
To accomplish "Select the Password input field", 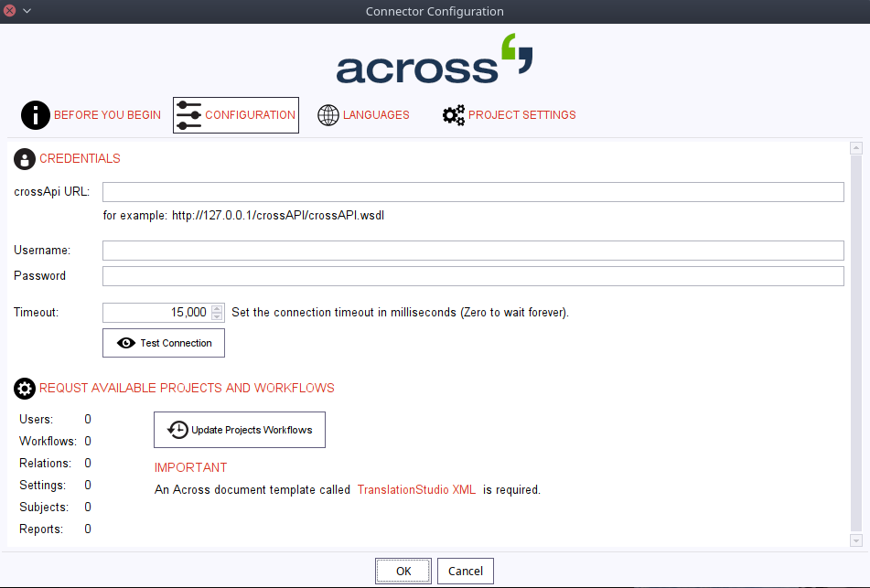I will [473, 276].
